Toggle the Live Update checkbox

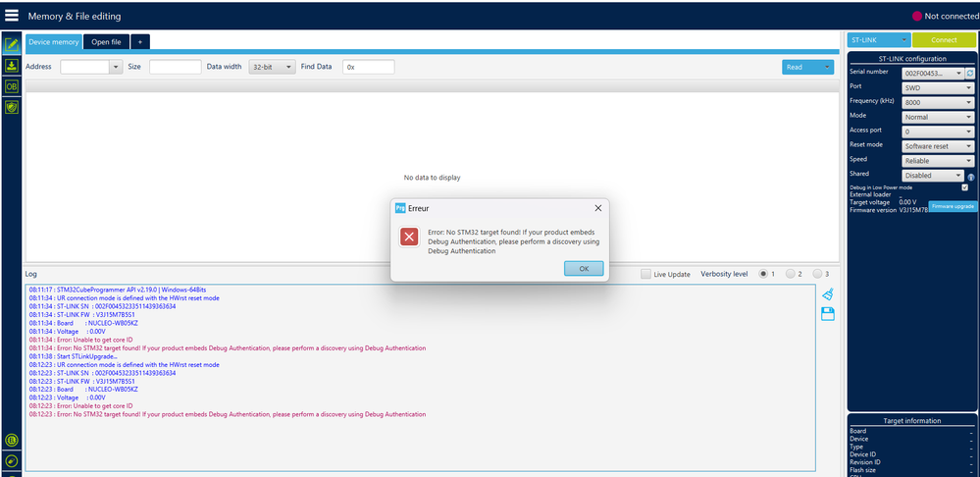coord(645,274)
